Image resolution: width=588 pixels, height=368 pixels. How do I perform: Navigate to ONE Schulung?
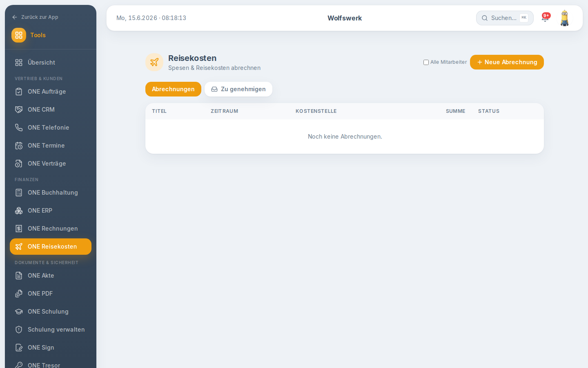coord(51,312)
